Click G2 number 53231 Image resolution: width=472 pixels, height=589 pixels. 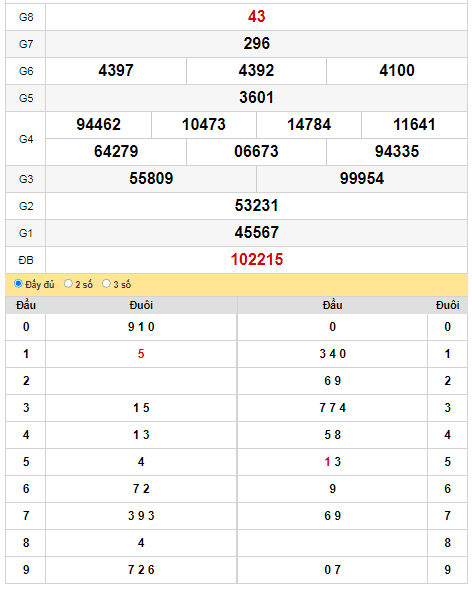[256, 206]
